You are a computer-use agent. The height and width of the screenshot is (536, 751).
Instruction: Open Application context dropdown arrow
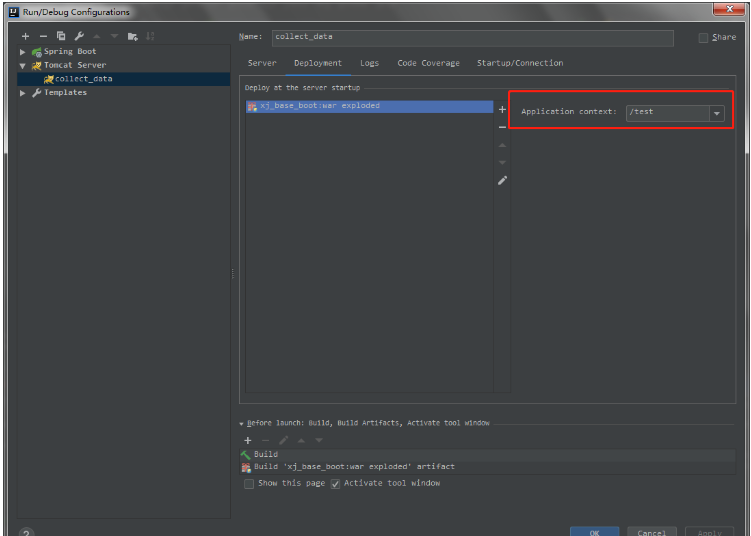point(717,114)
